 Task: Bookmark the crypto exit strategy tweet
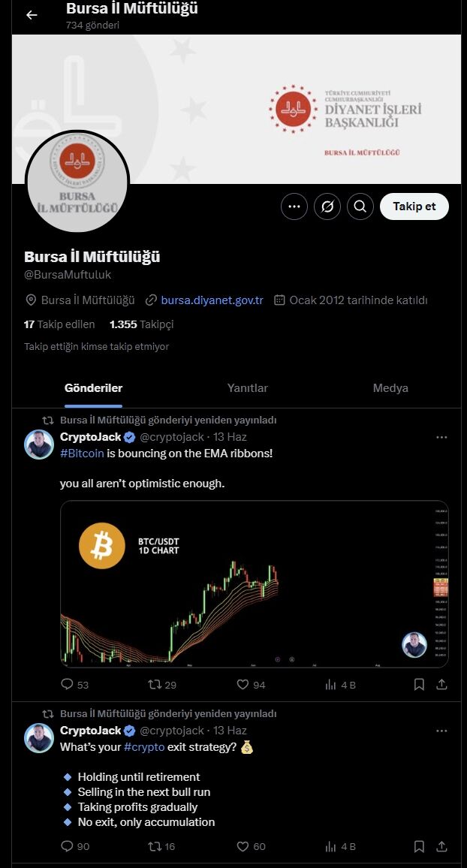click(419, 846)
